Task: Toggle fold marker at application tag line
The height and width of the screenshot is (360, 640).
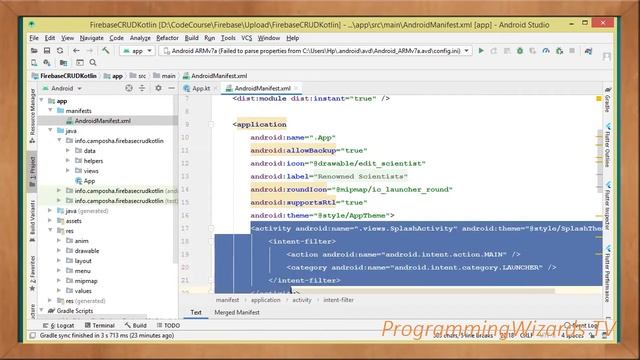Action: tap(211, 124)
